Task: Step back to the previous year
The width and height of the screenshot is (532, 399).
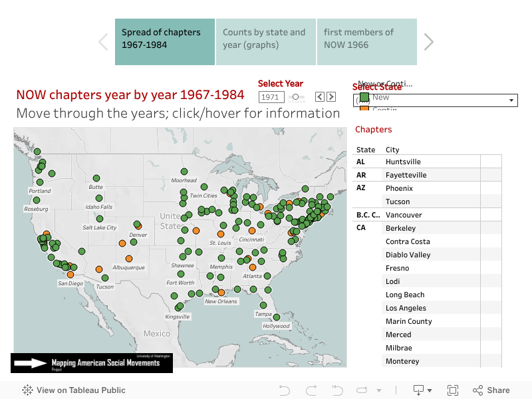Action: 320,97
